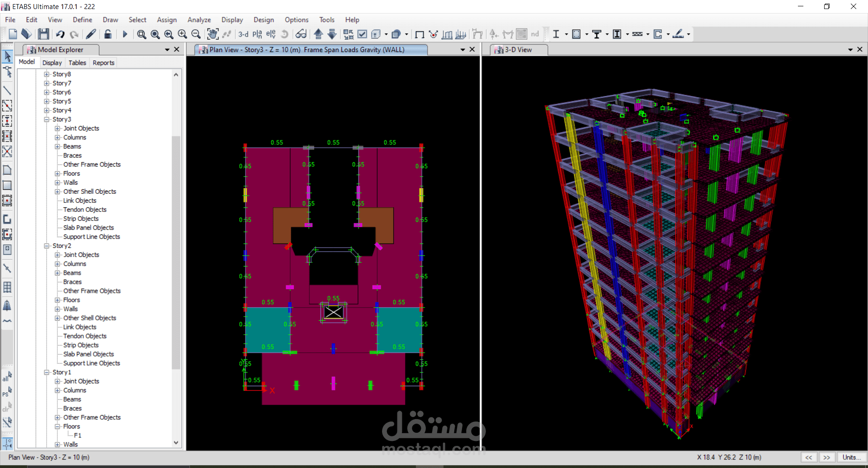Switch to 3-d view button
The width and height of the screenshot is (868, 468).
[243, 34]
